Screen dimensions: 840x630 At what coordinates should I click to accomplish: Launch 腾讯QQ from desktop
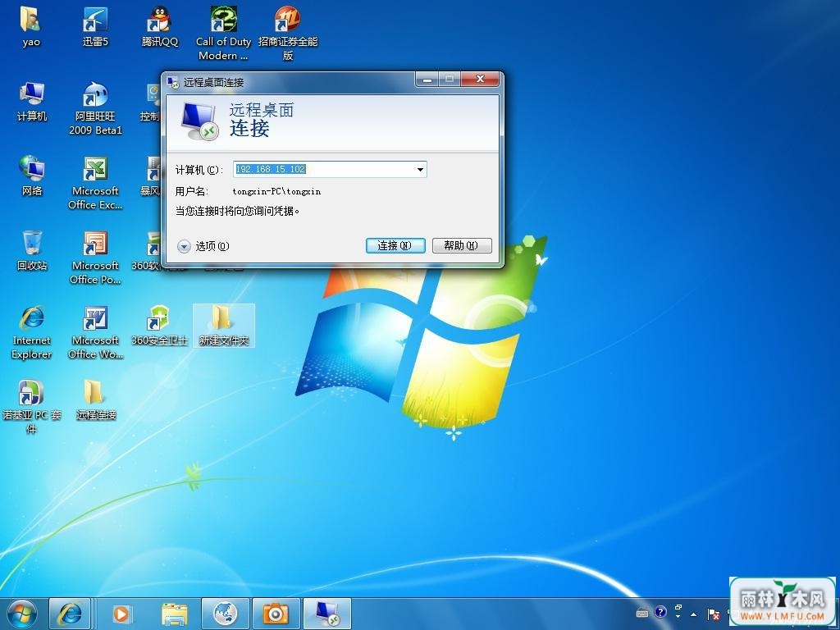tap(159, 27)
